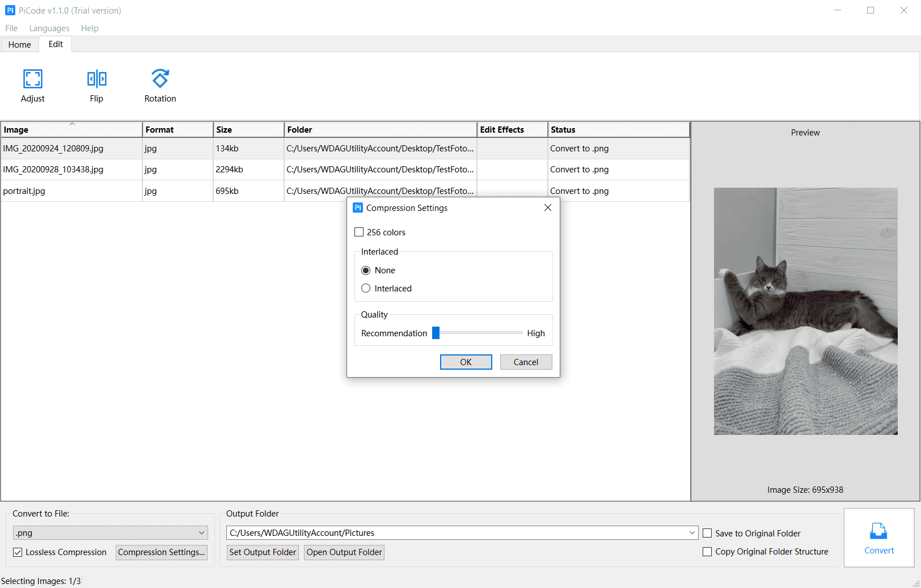Click Open Output Folder button
The image size is (921, 588).
pyautogui.click(x=344, y=552)
